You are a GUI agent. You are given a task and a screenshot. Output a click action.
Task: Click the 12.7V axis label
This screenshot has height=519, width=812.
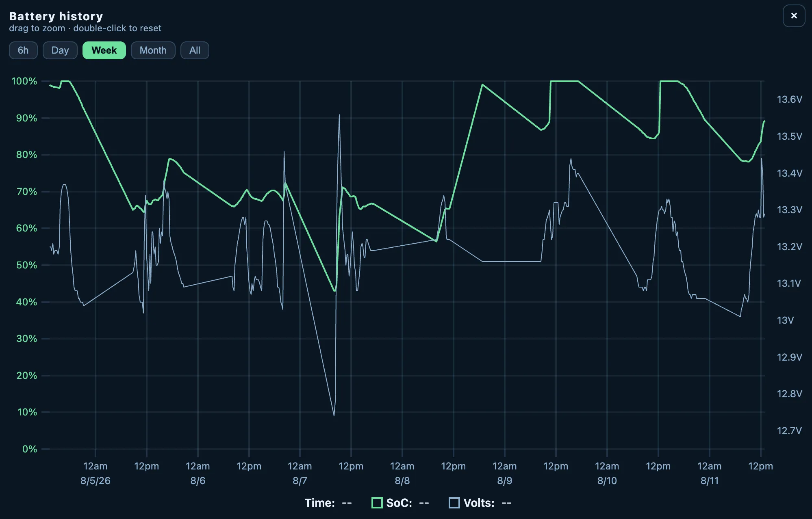coord(789,431)
